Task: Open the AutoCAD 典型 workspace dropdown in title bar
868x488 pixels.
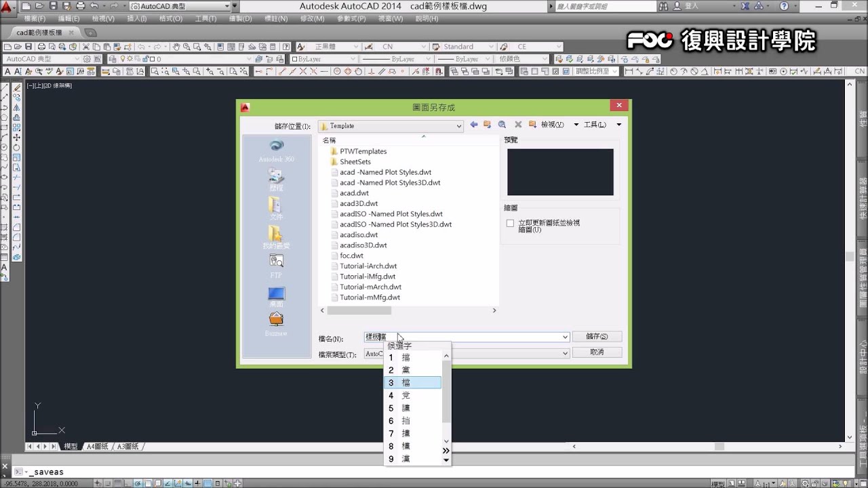Action: [226, 6]
